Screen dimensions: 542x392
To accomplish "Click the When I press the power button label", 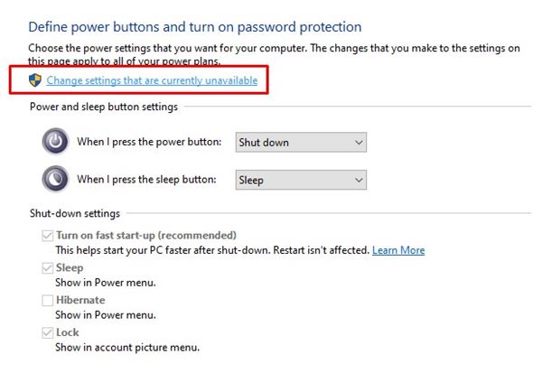I will click(149, 142).
